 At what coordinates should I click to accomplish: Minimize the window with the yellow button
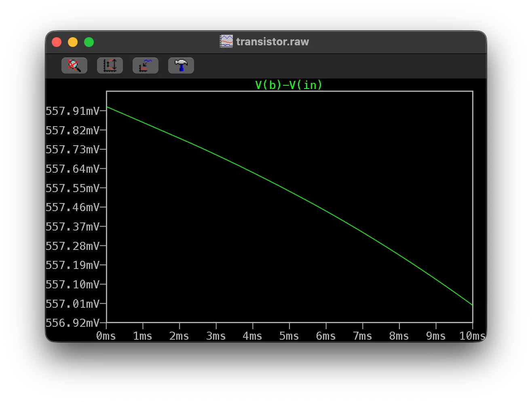pos(73,42)
